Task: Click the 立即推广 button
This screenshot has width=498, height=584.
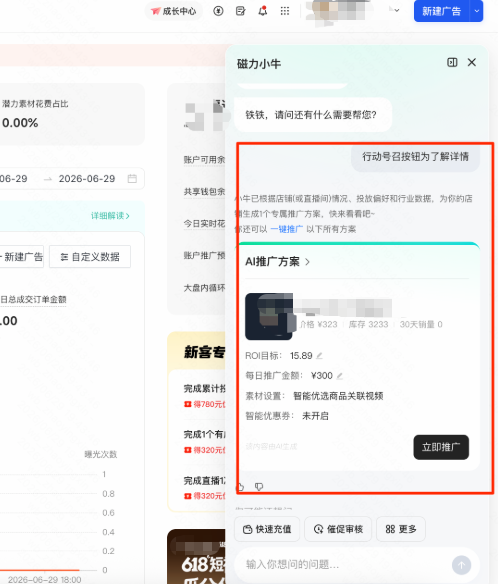Action: point(441,447)
